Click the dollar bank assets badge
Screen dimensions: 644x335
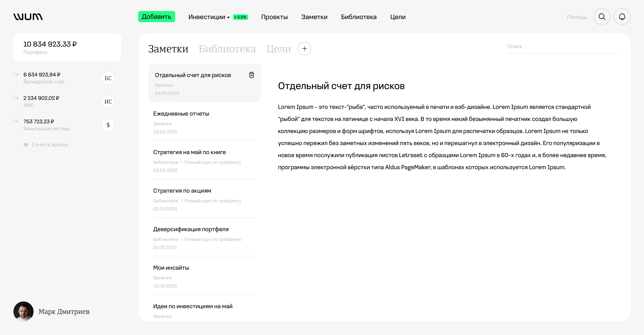click(x=108, y=125)
